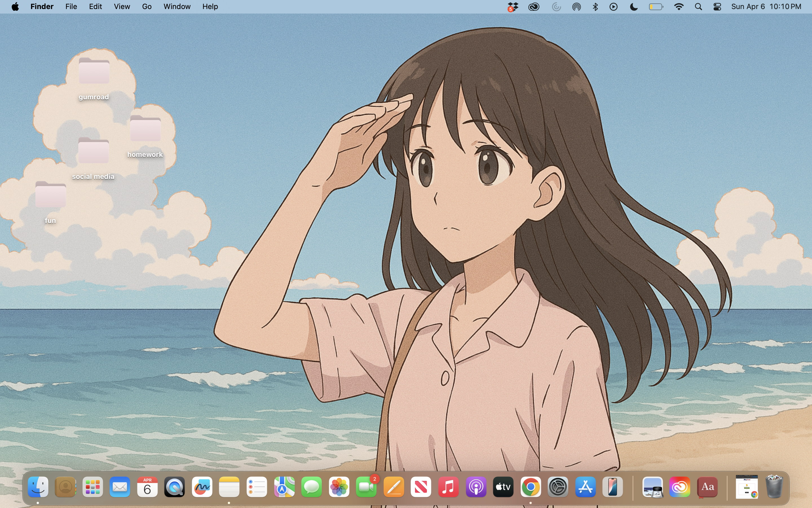812x508 pixels.
Task: Open AirPlay audio menu bar icon
Action: click(x=577, y=7)
